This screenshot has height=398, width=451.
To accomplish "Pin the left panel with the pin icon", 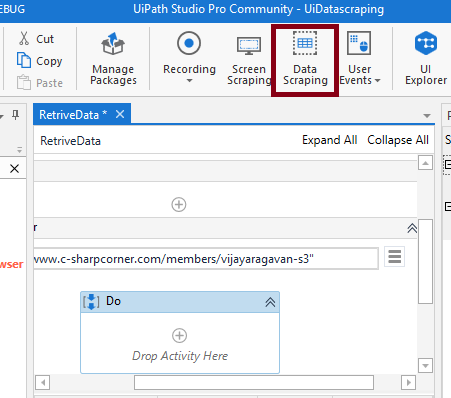I will tap(15, 115).
